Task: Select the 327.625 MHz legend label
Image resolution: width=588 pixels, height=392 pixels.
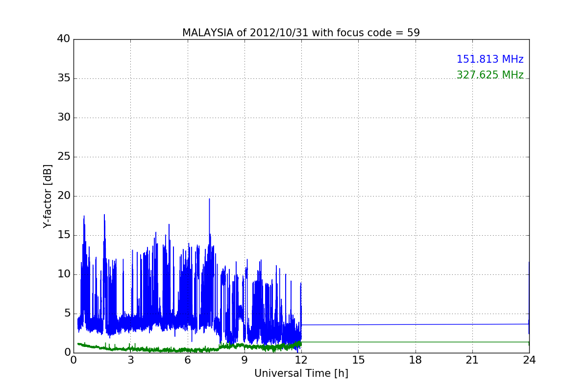Action: click(x=490, y=75)
